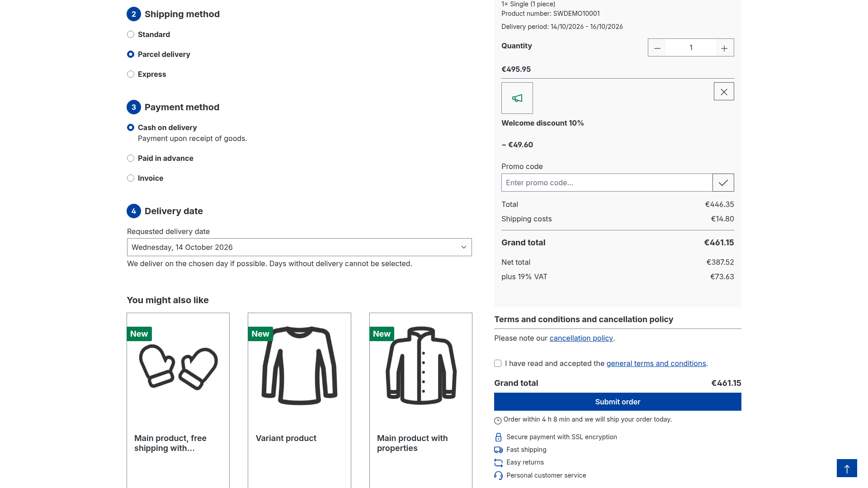868x488 pixels.
Task: Choose Cash on delivery payment
Action: (x=131, y=127)
